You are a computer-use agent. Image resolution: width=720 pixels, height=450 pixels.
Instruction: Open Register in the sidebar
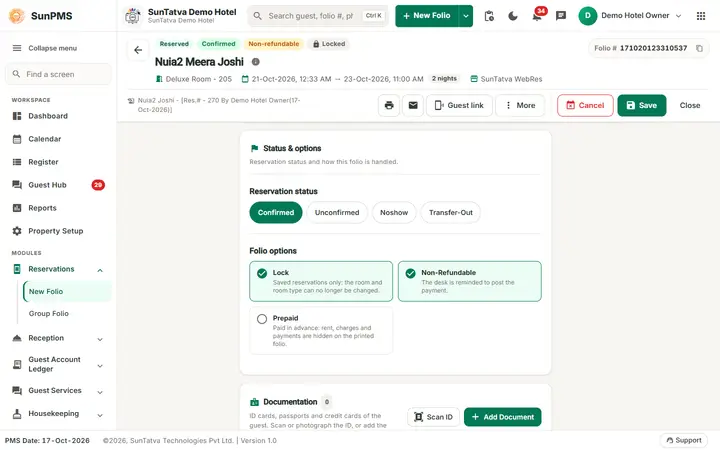(58, 162)
